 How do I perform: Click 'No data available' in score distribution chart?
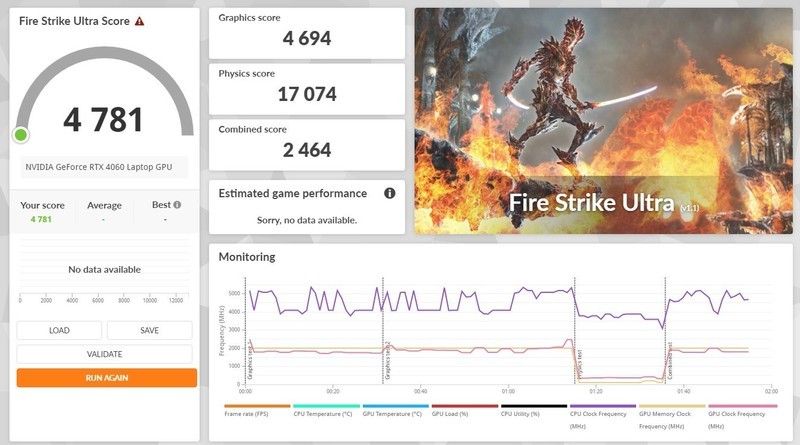[x=104, y=269]
